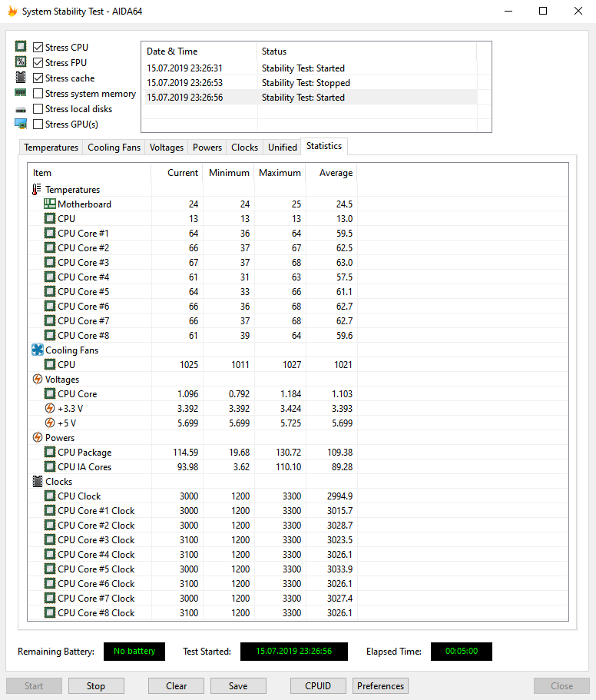The width and height of the screenshot is (596, 700).
Task: Enable Stress local disks checkbox
Action: pos(38,109)
